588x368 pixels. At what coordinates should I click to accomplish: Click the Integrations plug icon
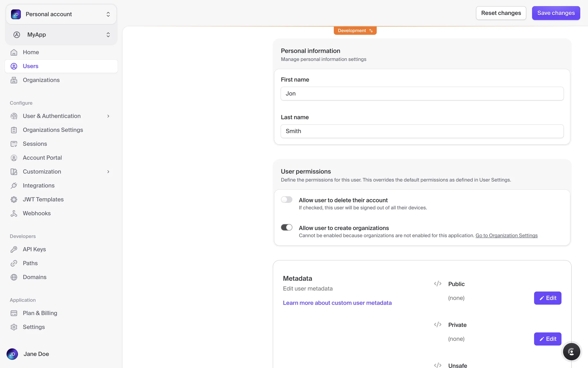pyautogui.click(x=14, y=186)
